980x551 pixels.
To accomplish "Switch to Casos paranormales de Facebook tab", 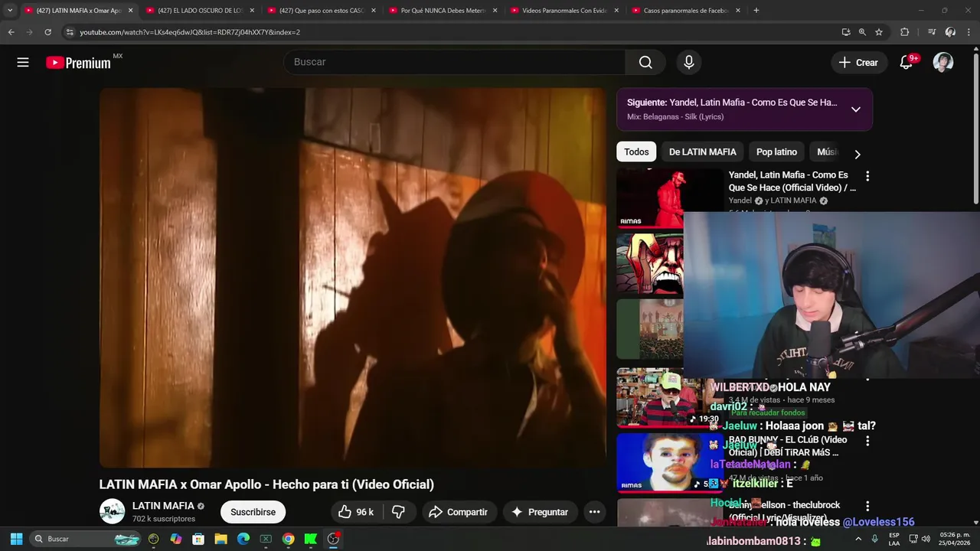I will (x=686, y=11).
